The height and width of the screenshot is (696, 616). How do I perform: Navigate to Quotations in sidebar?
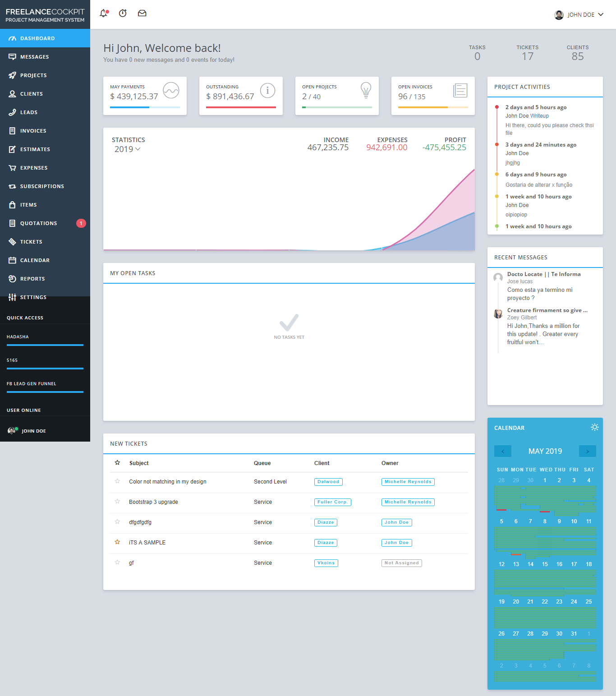[x=38, y=223]
